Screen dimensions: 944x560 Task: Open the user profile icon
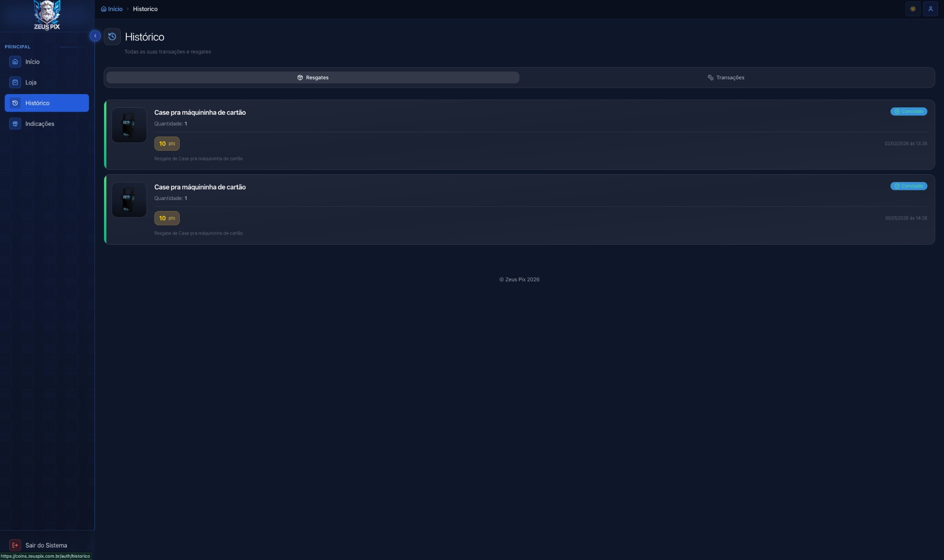pyautogui.click(x=930, y=9)
